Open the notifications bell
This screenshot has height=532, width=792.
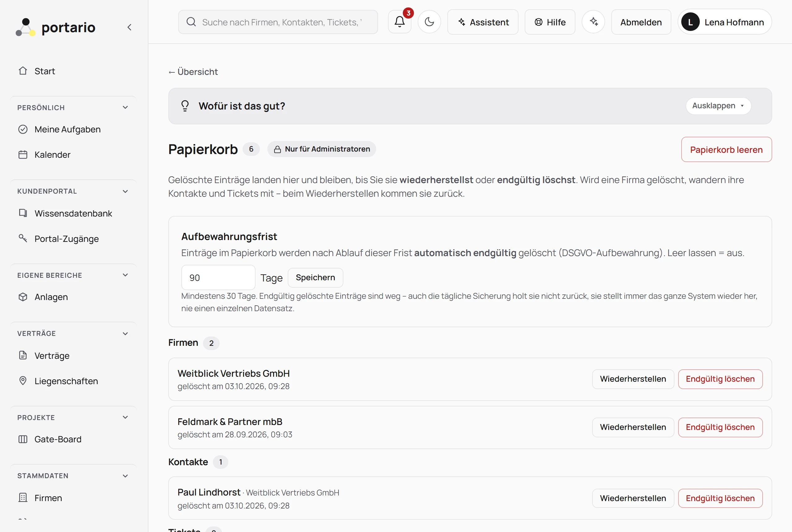pyautogui.click(x=399, y=22)
